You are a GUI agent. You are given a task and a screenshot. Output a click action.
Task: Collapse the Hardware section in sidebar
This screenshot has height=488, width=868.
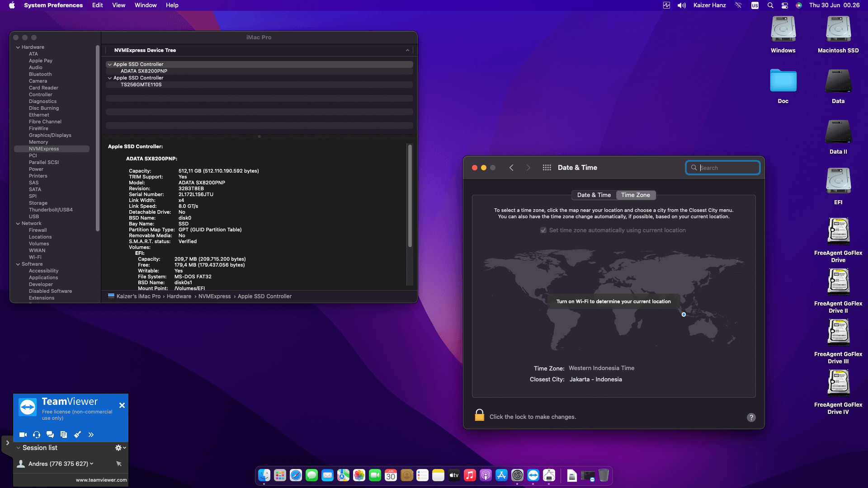pyautogui.click(x=18, y=47)
